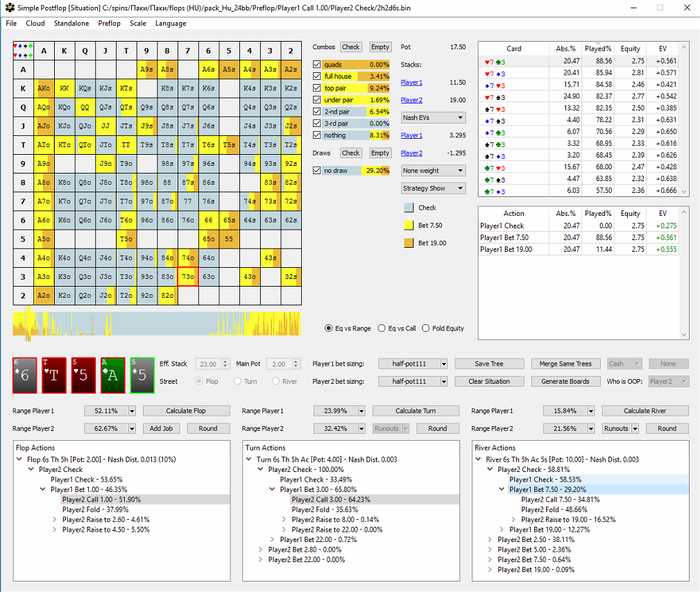Uncheck the quads combo checkbox
The height and width of the screenshot is (592, 700).
[x=317, y=64]
